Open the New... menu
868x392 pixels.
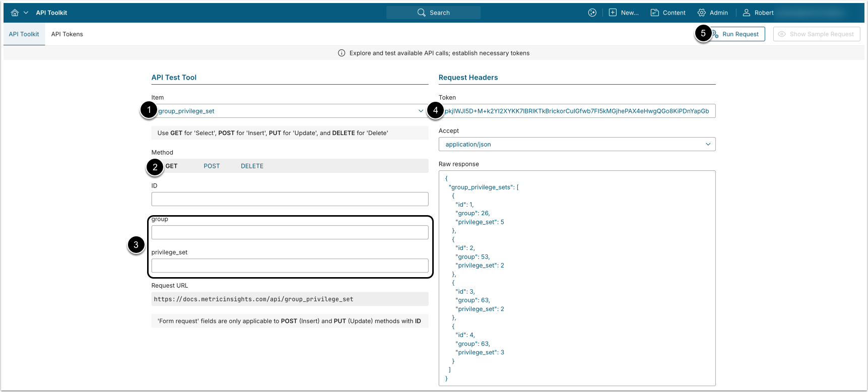[x=624, y=13]
